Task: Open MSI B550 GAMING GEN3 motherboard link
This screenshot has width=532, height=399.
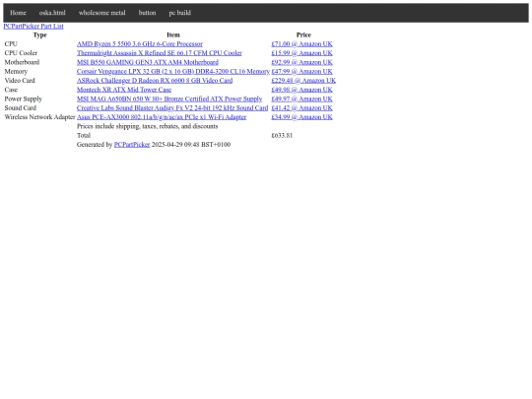Action: point(147,62)
